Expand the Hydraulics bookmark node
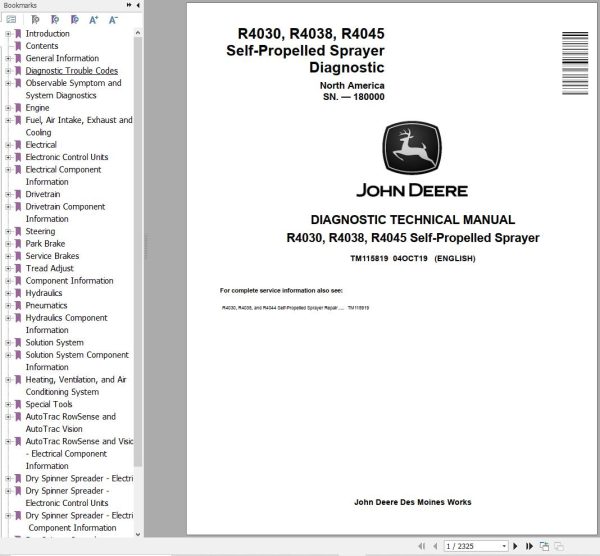 tap(8, 293)
